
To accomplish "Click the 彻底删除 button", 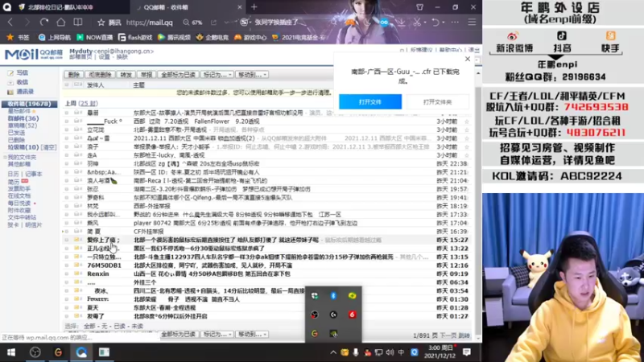I will 100,75.
